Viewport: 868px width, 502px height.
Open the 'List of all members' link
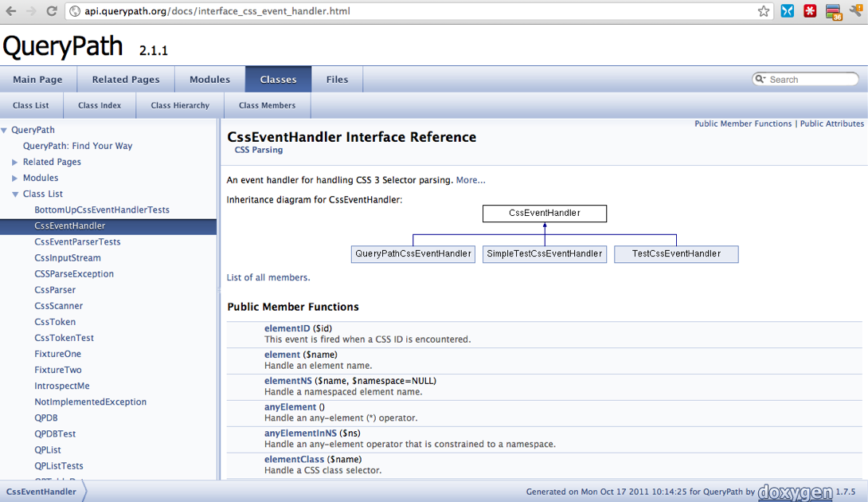(x=268, y=277)
